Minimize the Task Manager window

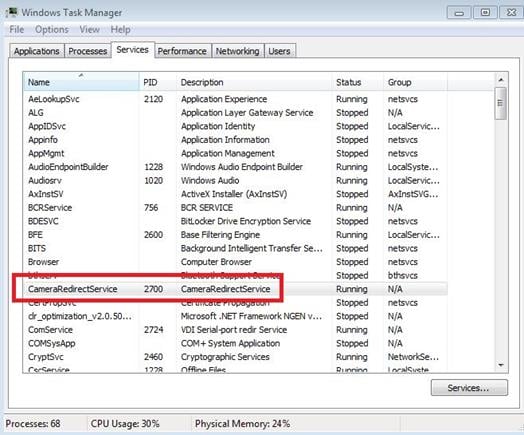459,13
